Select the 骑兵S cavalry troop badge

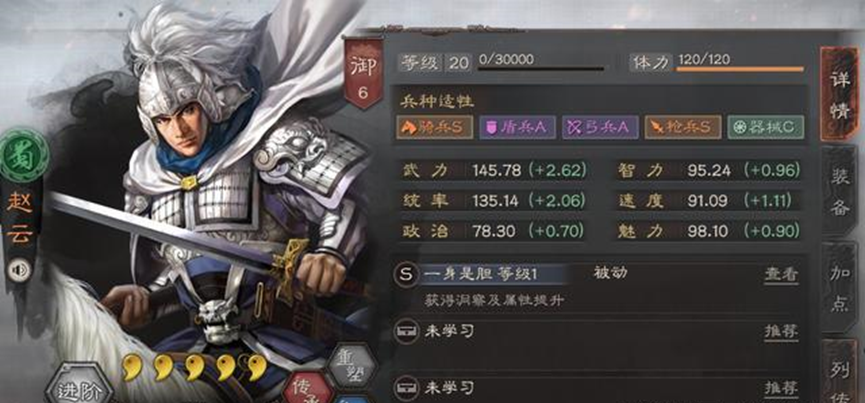pyautogui.click(x=435, y=127)
